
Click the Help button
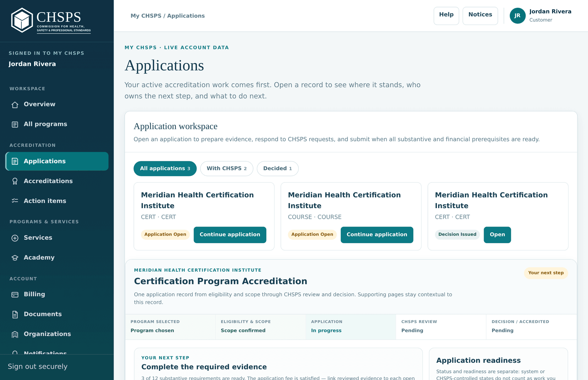click(446, 16)
